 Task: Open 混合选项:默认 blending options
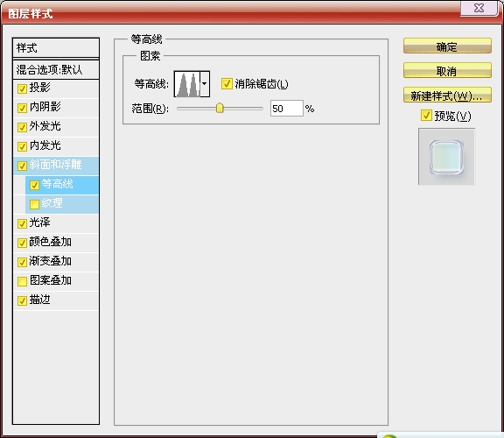point(56,69)
